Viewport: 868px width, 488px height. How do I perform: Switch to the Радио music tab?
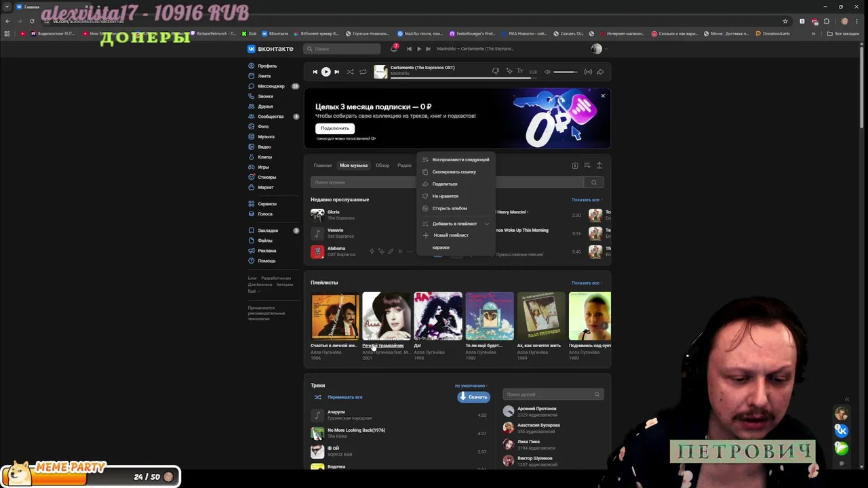pos(404,165)
